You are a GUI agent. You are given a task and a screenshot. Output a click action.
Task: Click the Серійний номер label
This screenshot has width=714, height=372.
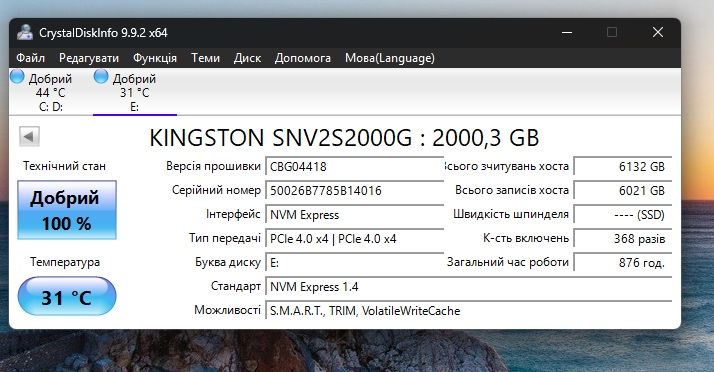click(216, 190)
